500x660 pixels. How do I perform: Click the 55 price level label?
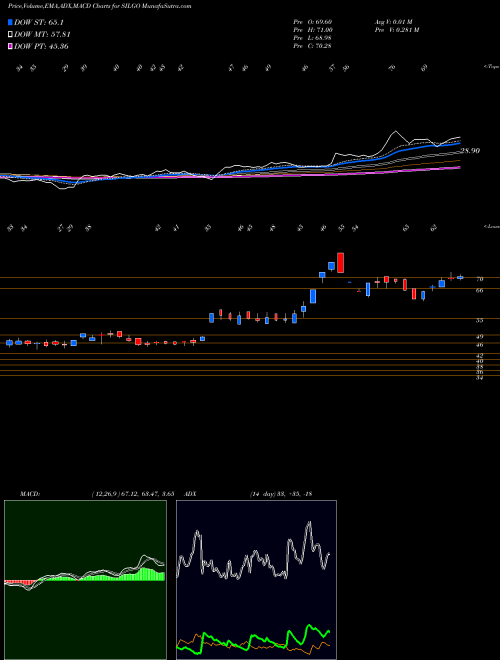[479, 321]
